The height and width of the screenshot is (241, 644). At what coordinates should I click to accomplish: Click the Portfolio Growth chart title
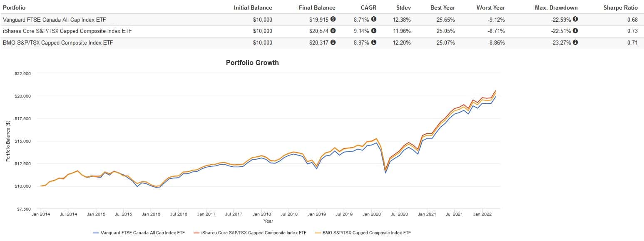tap(252, 63)
